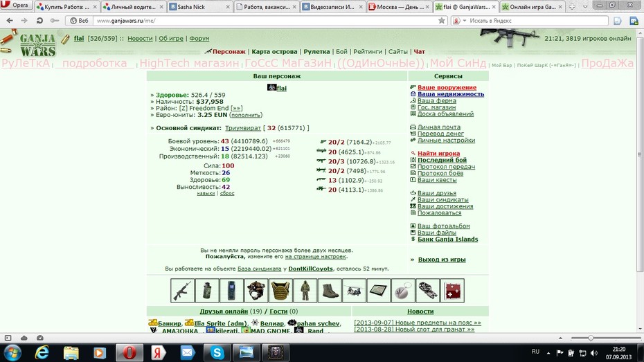
Task: Open the 'Друзья онлайн' link
Action: click(x=224, y=311)
